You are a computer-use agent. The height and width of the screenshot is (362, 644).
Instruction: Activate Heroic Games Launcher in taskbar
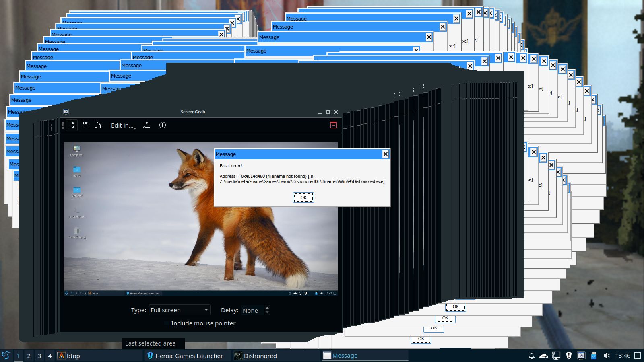(188, 356)
